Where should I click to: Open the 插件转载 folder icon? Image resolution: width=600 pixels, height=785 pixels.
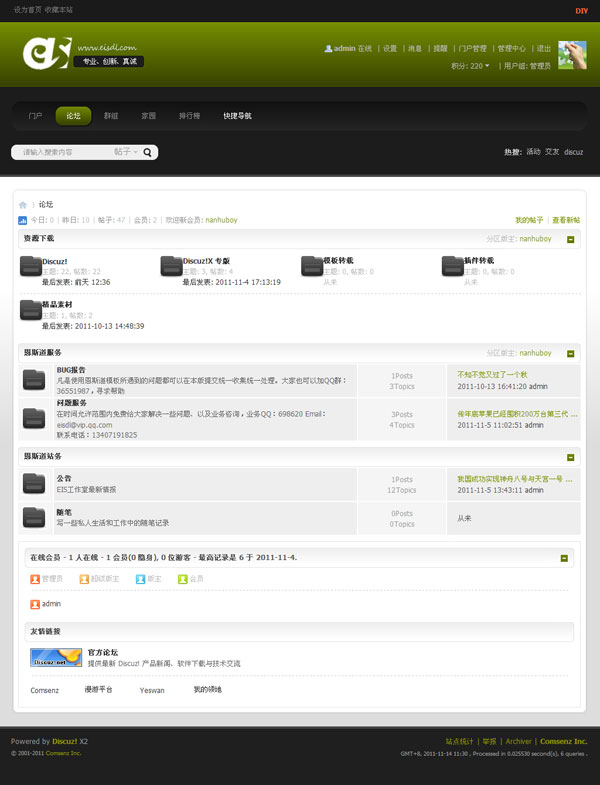point(453,266)
